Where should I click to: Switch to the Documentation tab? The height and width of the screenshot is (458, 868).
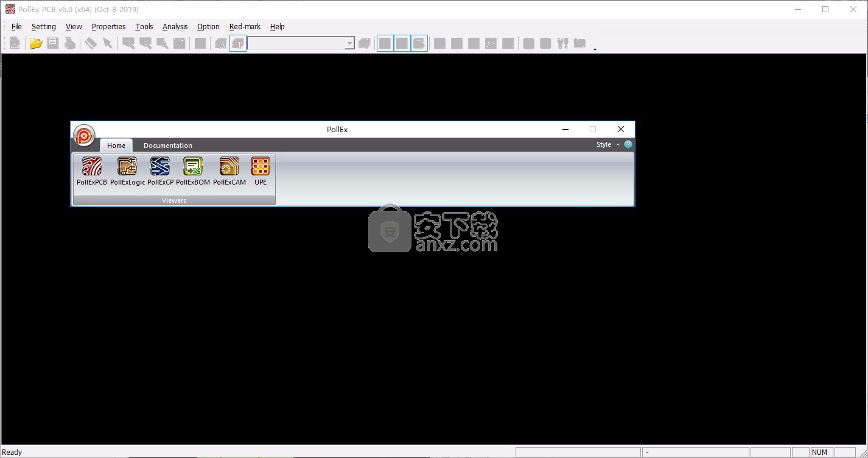click(x=168, y=145)
